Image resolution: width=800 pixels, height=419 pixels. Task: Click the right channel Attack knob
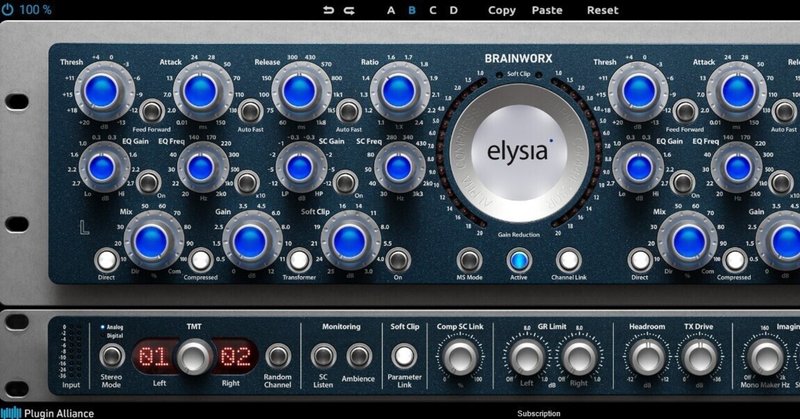click(738, 91)
